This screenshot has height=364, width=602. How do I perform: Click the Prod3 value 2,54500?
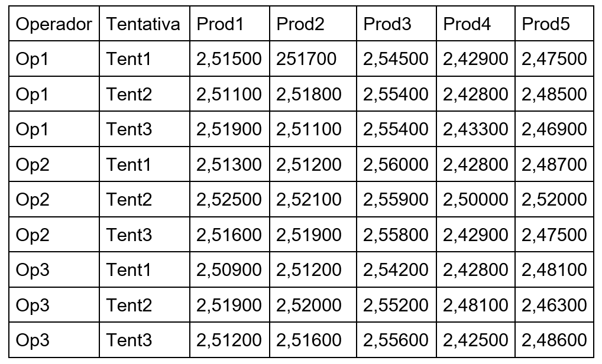(397, 58)
